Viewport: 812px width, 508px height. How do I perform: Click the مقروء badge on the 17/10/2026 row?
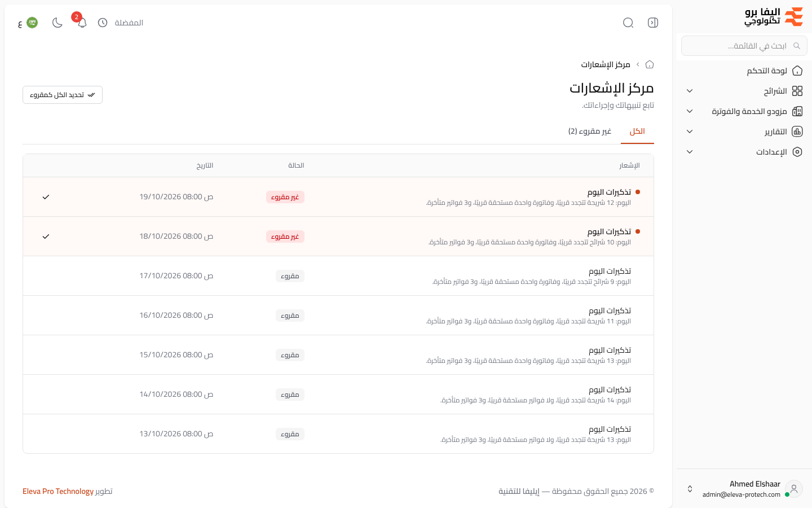point(290,276)
